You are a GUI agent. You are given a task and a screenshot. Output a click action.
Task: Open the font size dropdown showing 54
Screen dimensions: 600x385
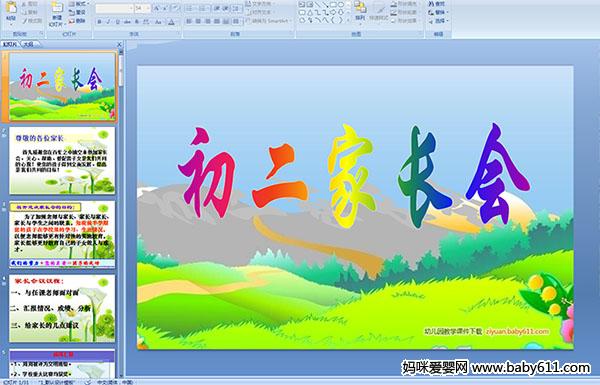143,8
